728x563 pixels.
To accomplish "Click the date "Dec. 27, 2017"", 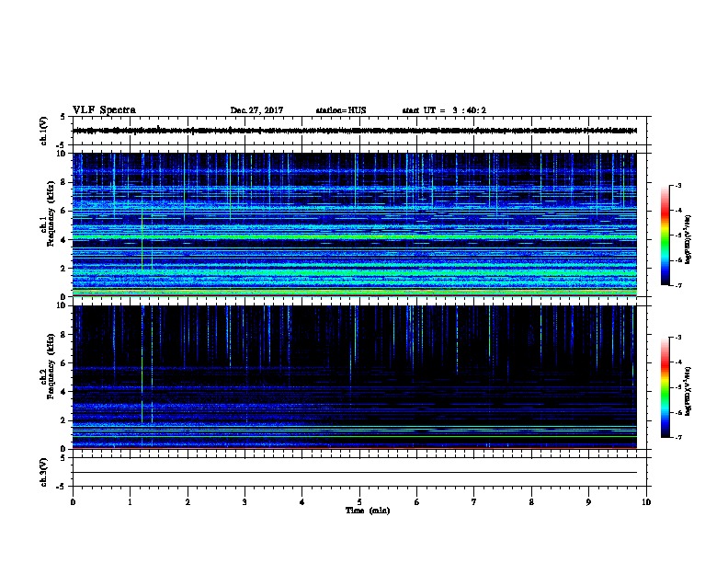I will [256, 110].
